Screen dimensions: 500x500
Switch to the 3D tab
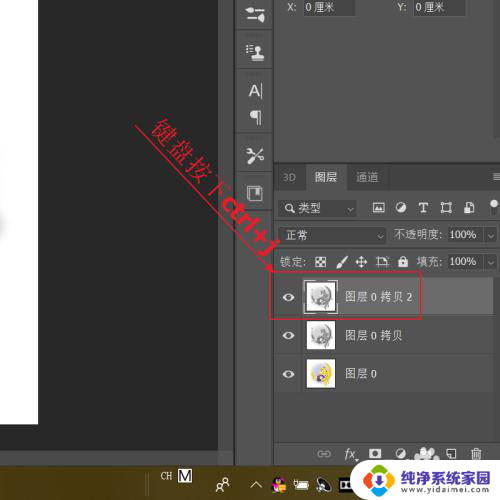pos(289,177)
